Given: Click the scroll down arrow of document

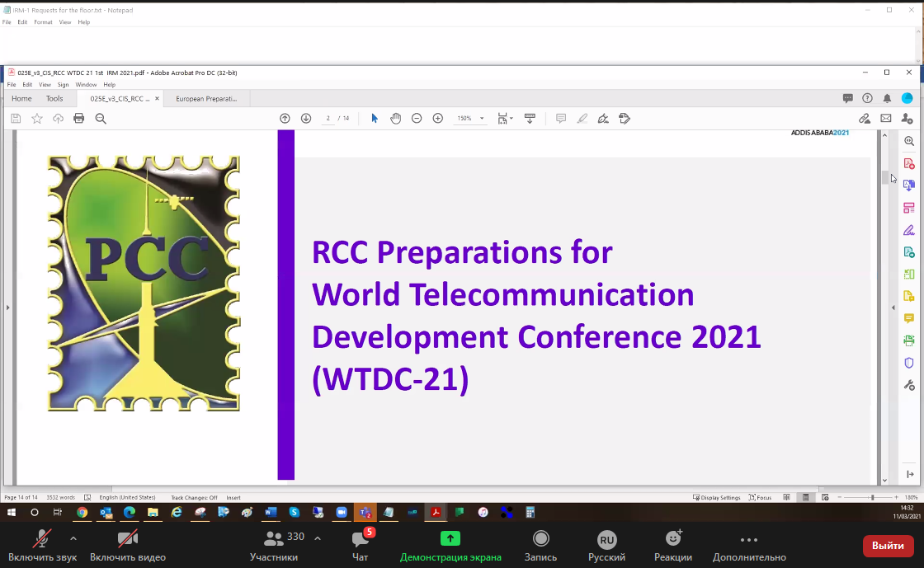Looking at the screenshot, I should [x=885, y=481].
